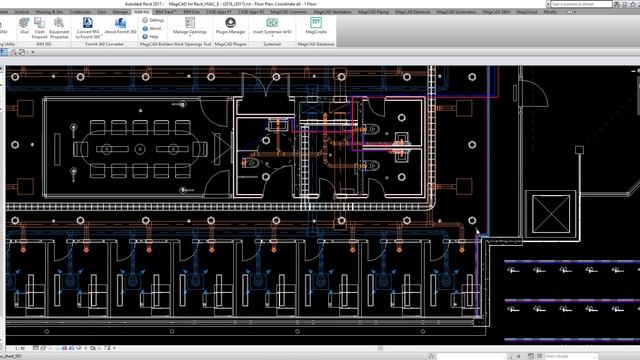Screen dimensions: 640x360
Task: Open the View ribbon tab
Action: click(102, 12)
